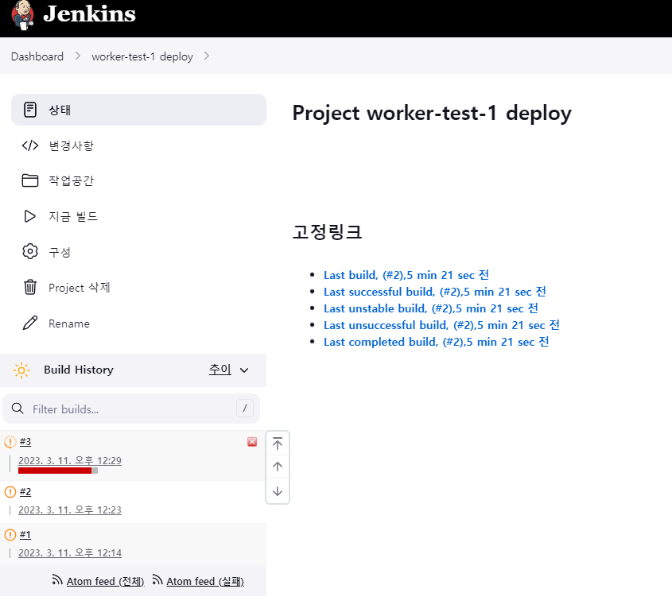Expand chevron after Dashboard breadcrumb
Screen dimensions: 672x616
[x=78, y=56]
